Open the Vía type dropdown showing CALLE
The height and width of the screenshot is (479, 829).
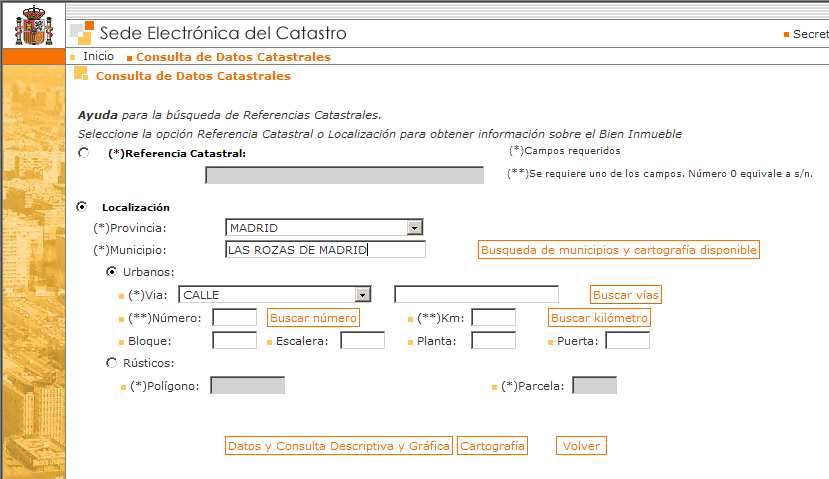pyautogui.click(x=275, y=294)
